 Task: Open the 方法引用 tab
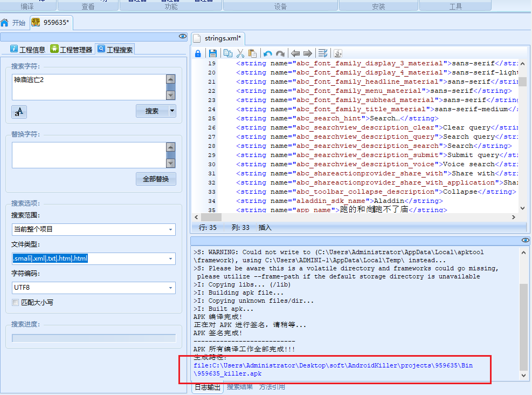[272, 387]
